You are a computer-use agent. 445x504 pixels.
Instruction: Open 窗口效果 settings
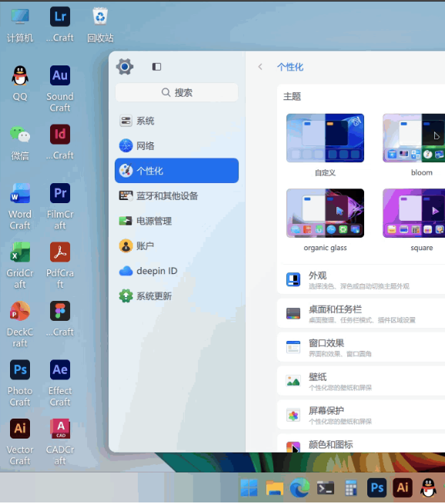point(361,347)
